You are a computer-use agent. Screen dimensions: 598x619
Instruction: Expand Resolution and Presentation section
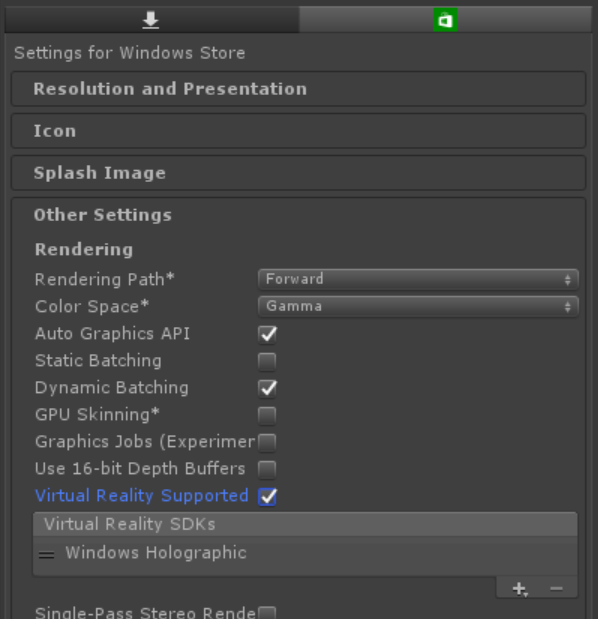[298, 89]
